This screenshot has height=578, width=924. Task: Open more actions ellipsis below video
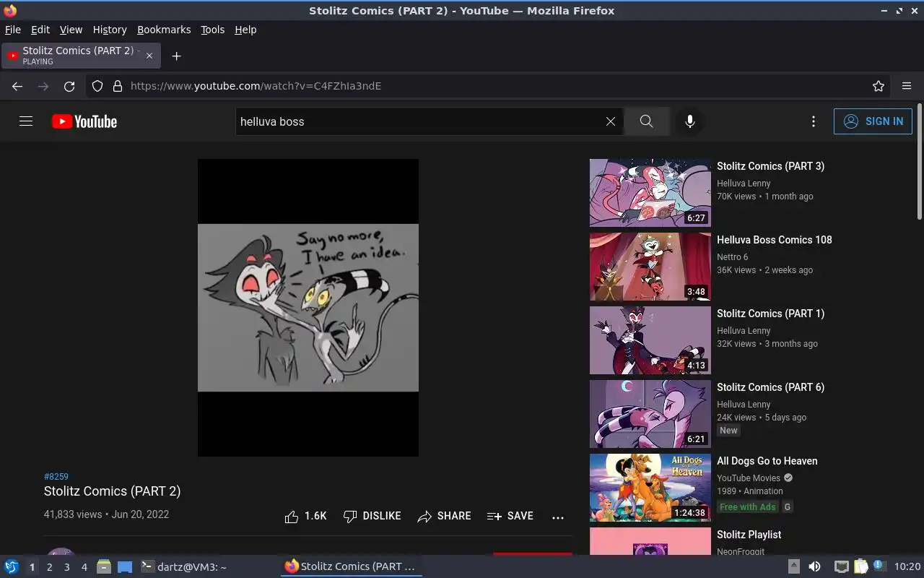point(557,517)
